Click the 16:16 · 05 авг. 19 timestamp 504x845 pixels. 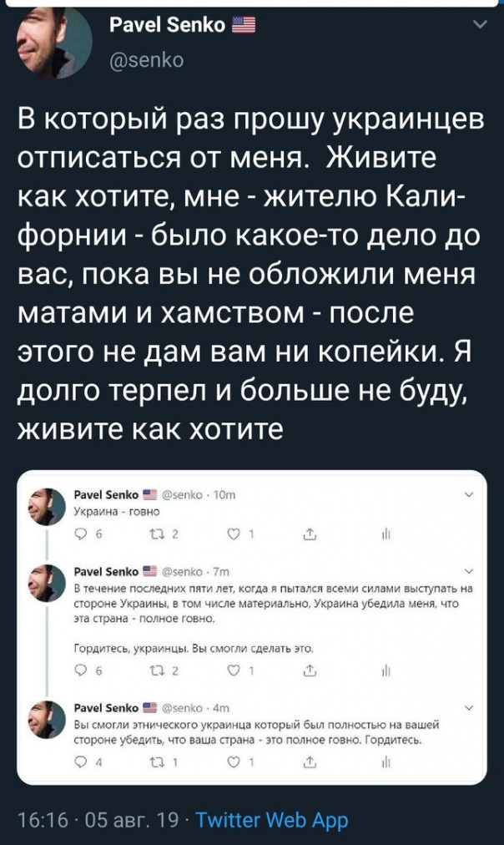point(102,820)
